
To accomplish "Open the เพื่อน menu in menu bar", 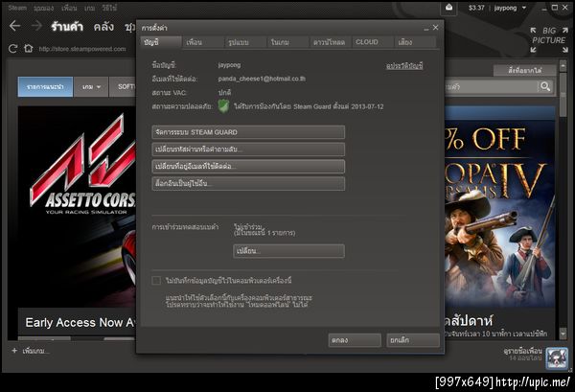I will [x=69, y=8].
